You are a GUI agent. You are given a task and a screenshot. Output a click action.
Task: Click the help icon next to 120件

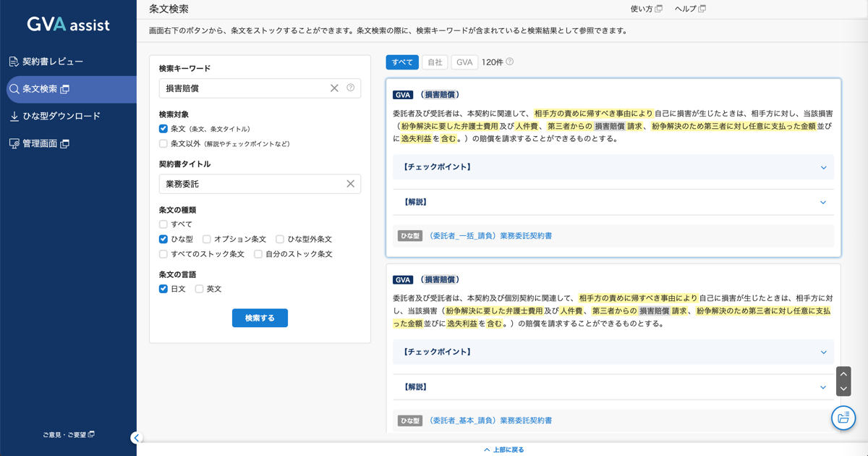click(510, 62)
